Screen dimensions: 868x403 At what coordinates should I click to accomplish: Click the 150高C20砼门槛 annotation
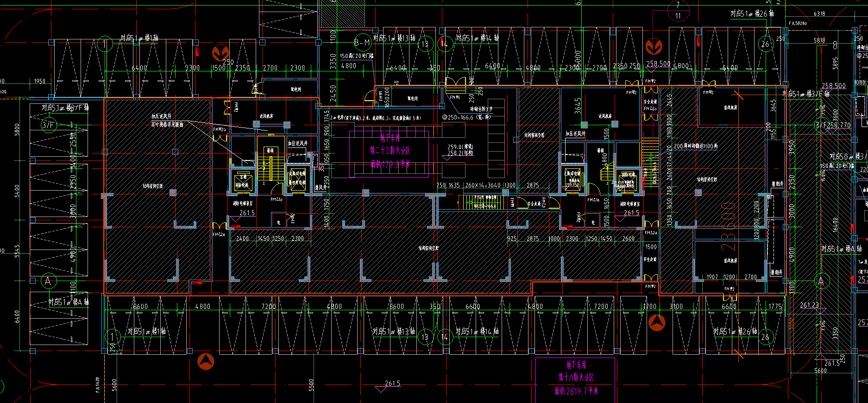tap(357, 56)
